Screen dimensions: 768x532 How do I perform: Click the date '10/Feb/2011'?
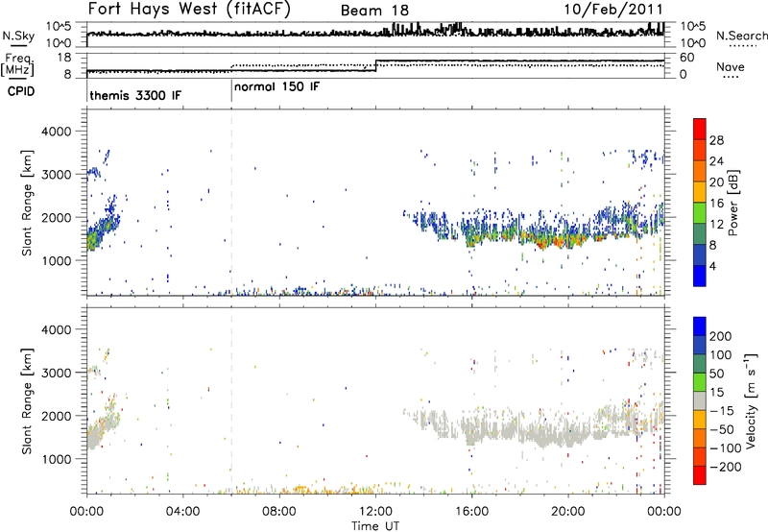click(x=613, y=9)
